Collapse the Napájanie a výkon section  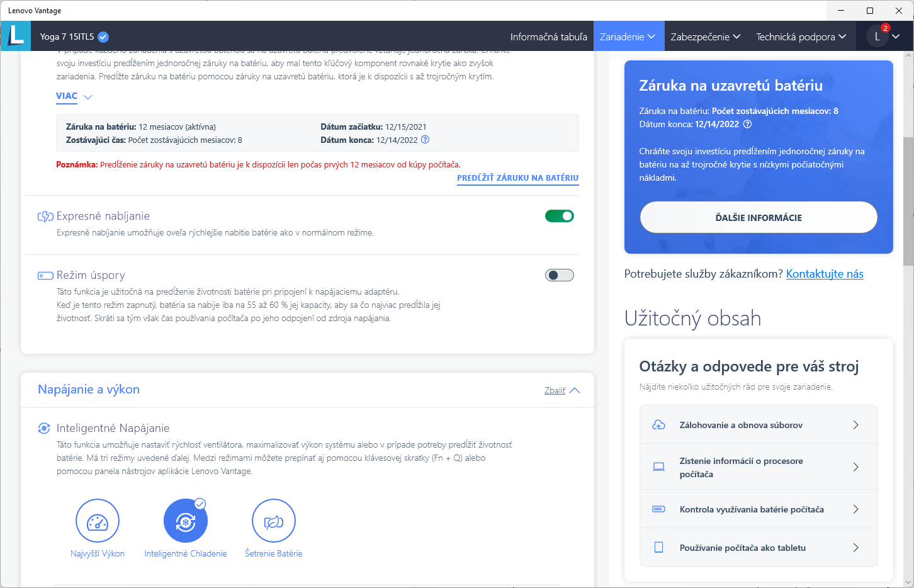point(561,390)
